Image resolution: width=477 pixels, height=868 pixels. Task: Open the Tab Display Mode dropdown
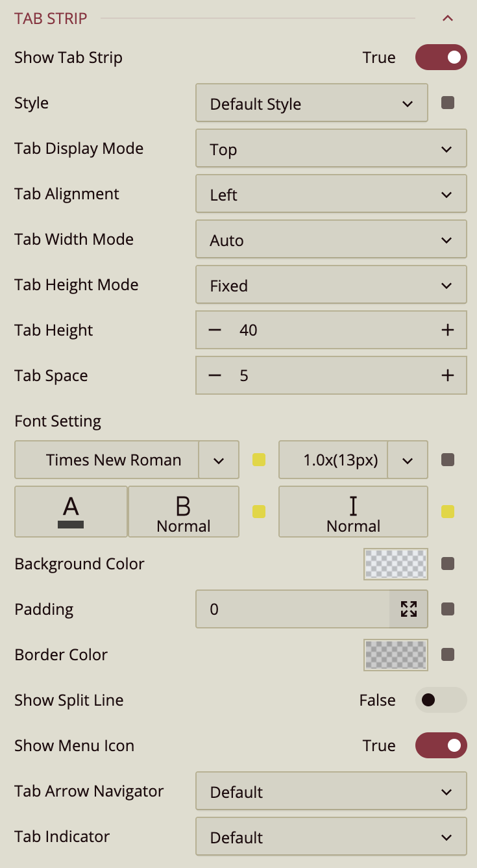point(331,149)
